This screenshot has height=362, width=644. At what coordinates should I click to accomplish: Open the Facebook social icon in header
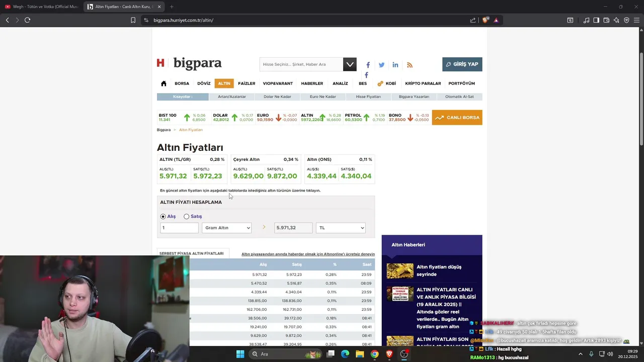(368, 65)
